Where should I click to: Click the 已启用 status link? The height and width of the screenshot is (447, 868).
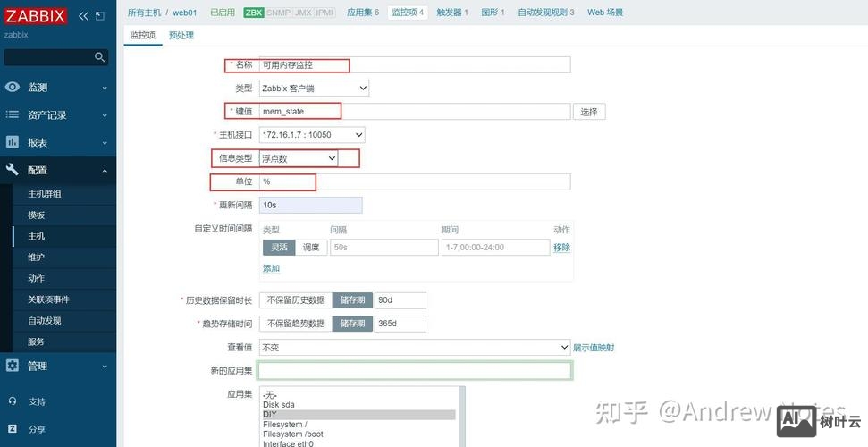[x=223, y=13]
